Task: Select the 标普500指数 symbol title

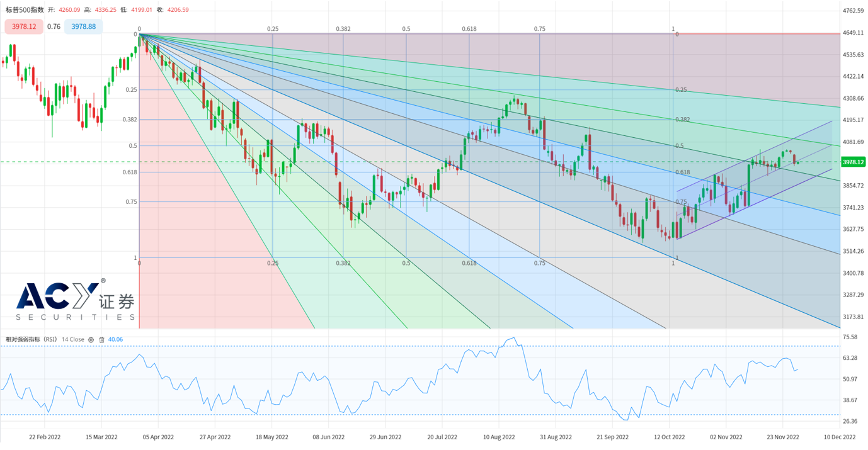Action: click(25, 10)
